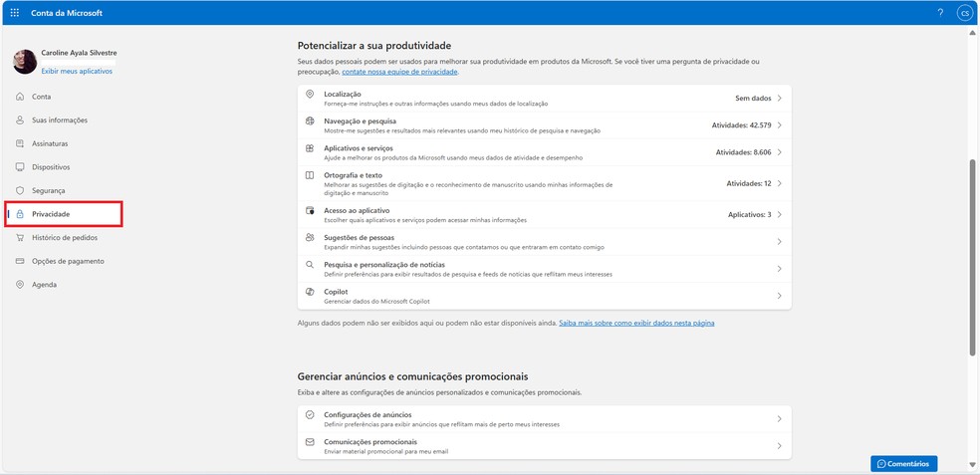Click the Histórico de pedidos cart icon
The height and width of the screenshot is (475, 980).
click(x=19, y=237)
